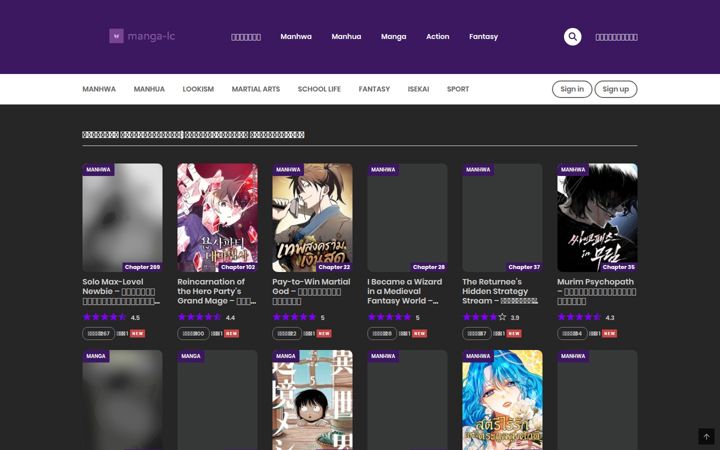Screen dimensions: 720x450
Task: Select SPORT category
Action: pos(458,89)
